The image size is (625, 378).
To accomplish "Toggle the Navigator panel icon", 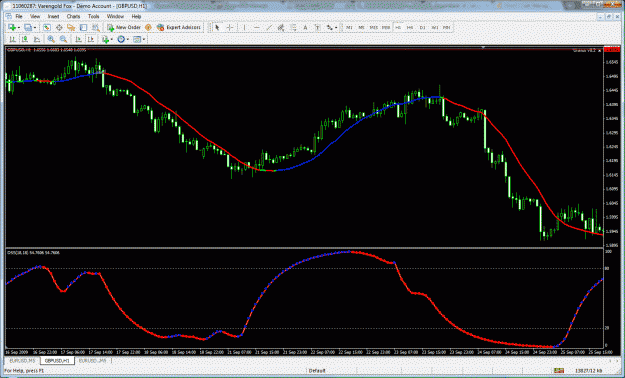I will tap(71, 28).
